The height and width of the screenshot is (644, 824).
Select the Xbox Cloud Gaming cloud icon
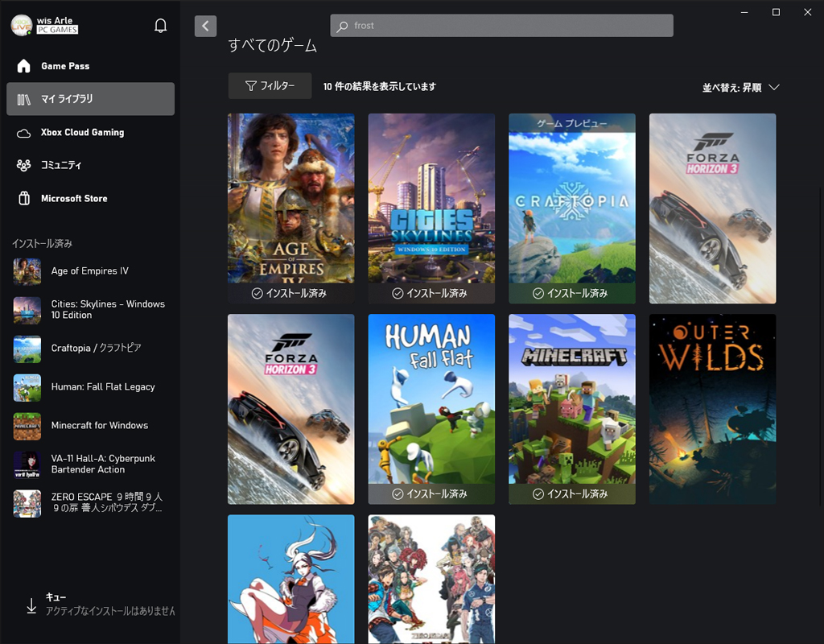pos(23,132)
